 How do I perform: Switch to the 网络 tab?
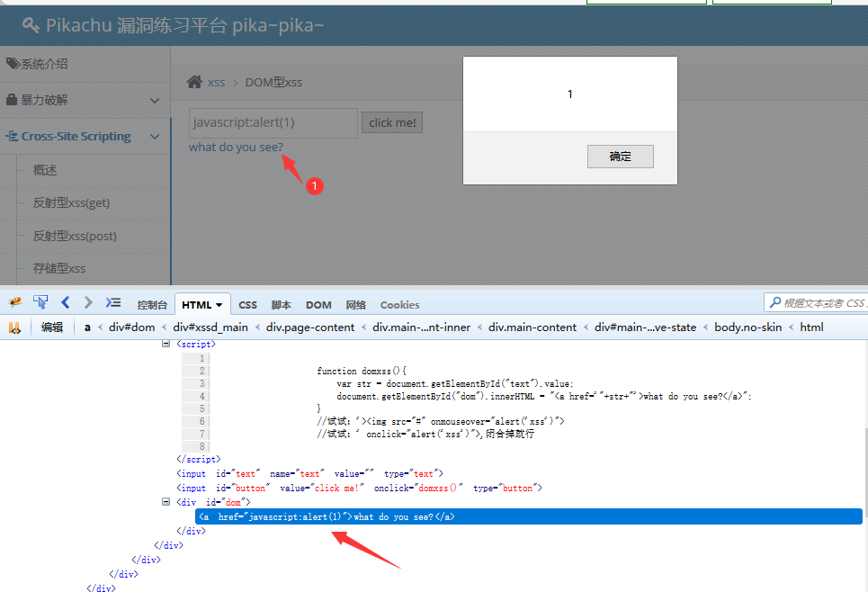[x=356, y=305]
